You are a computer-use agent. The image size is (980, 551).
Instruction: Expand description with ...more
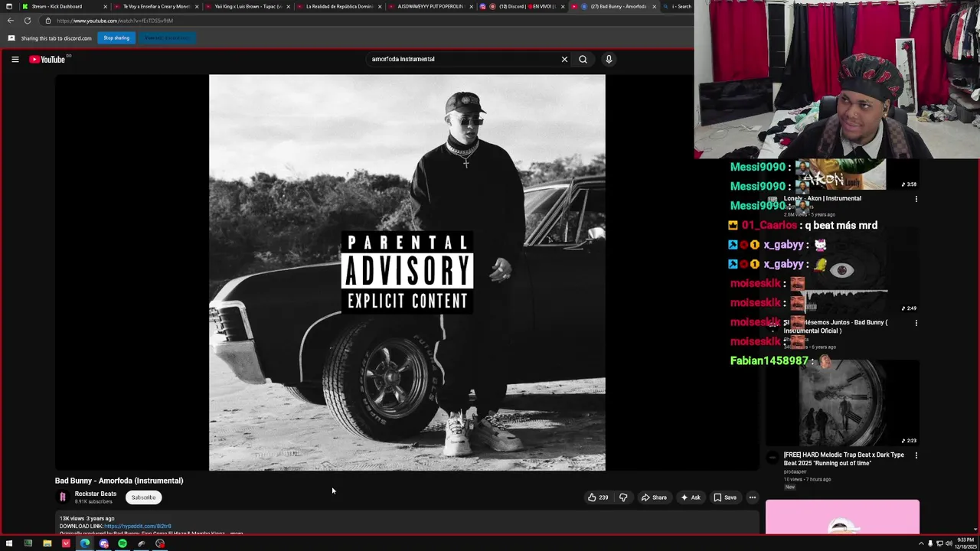(x=237, y=533)
